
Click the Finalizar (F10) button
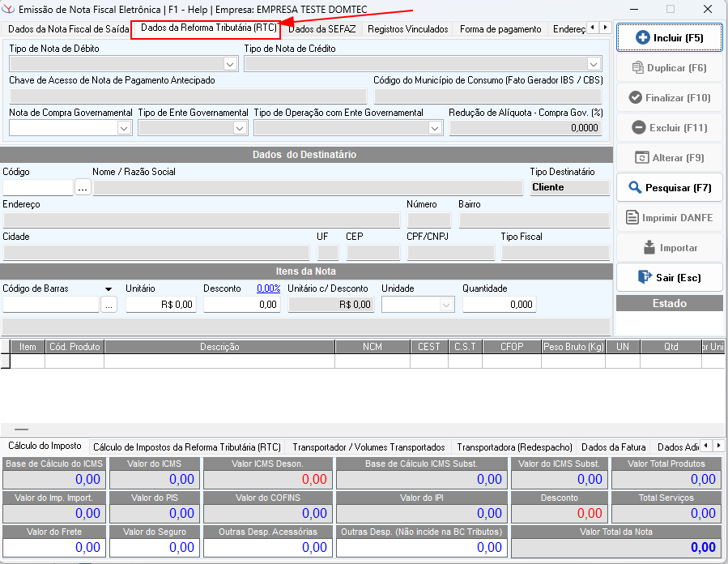point(669,98)
